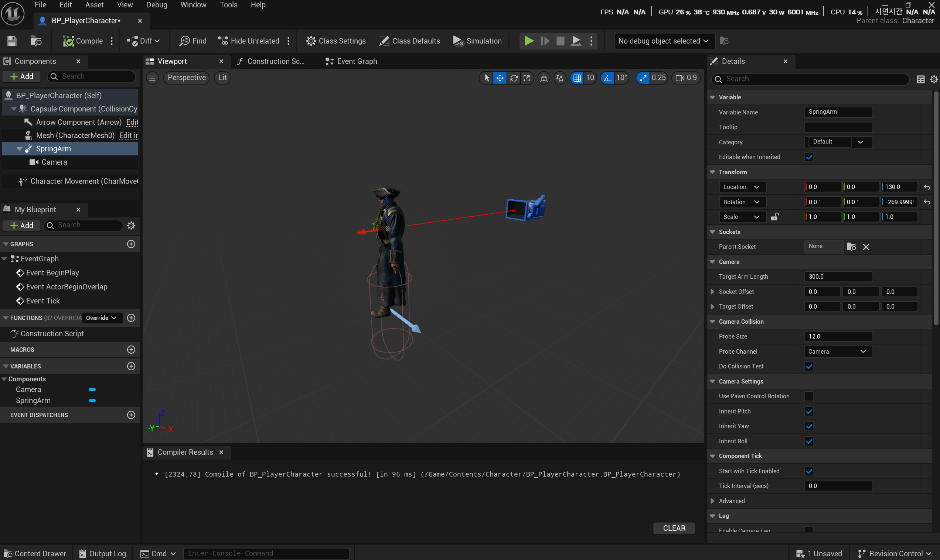Disable Do Collision Test checkbox
Screen dimensions: 940x560
(x=808, y=367)
